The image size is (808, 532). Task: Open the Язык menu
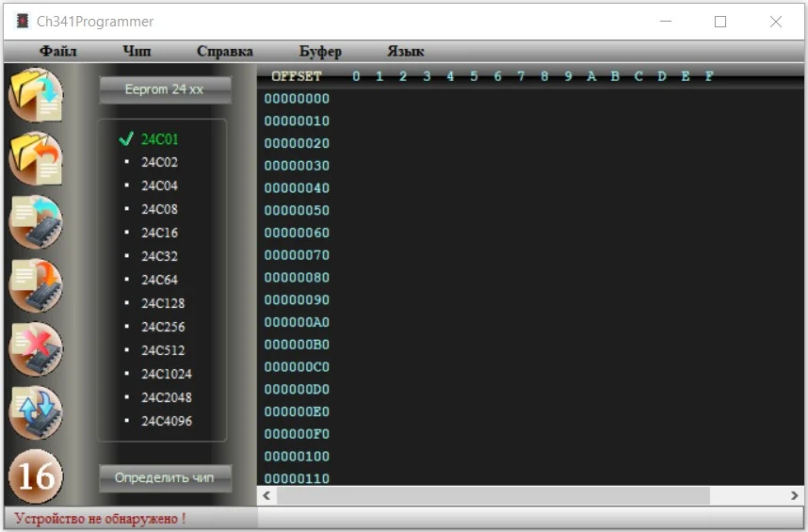pyautogui.click(x=406, y=51)
